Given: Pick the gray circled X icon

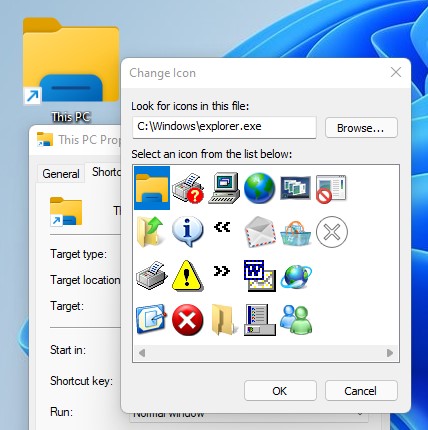Looking at the screenshot, I should tap(332, 232).
